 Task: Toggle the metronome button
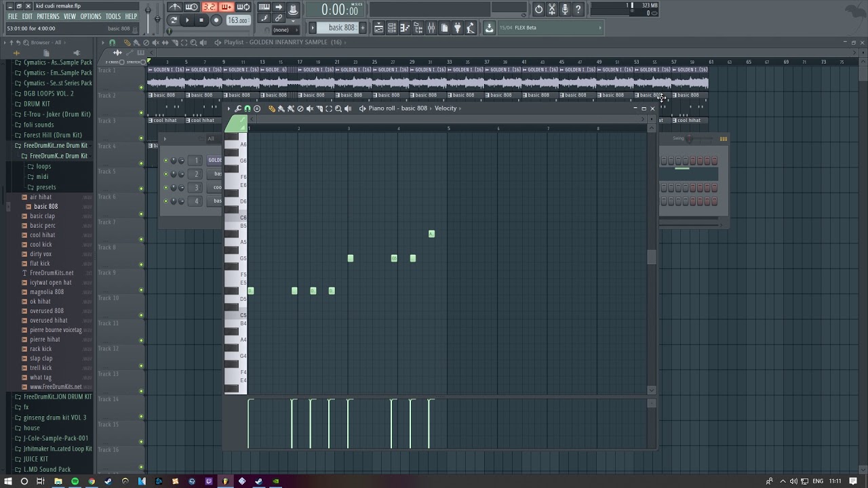(176, 7)
